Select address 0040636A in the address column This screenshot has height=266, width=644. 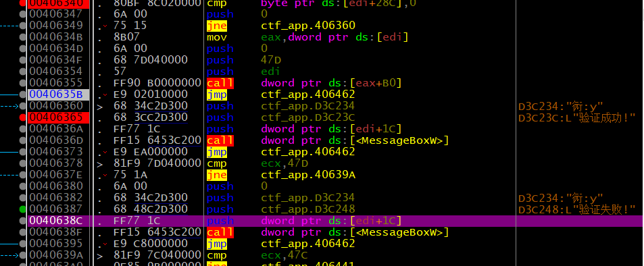(x=56, y=129)
